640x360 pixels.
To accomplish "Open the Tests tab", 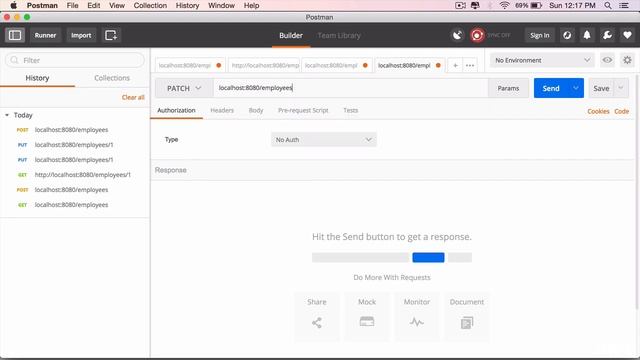I will click(350, 110).
